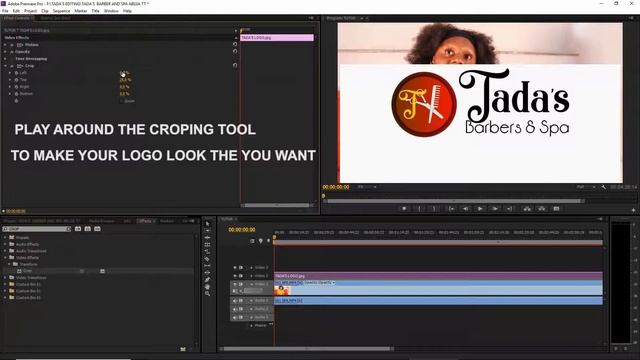The image size is (640, 360).
Task: Step forward one frame
Action: point(495,209)
